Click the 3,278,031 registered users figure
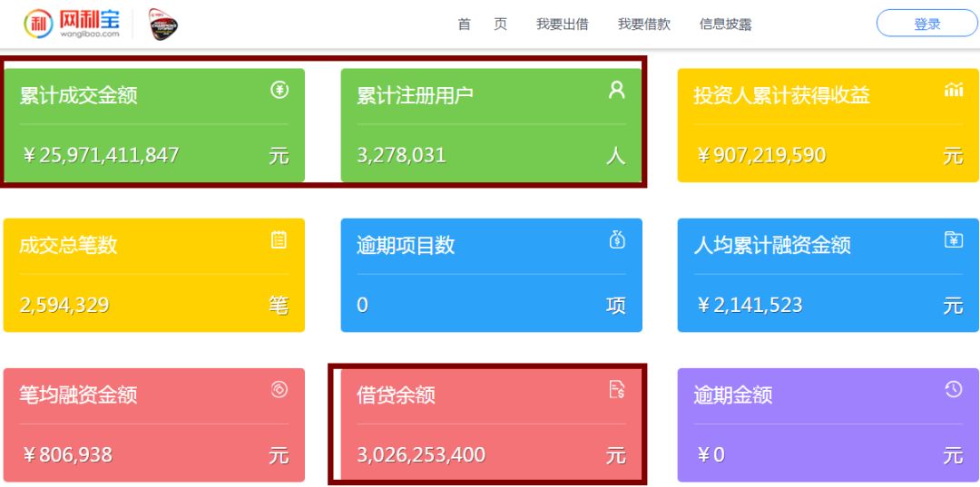The image size is (980, 487). click(401, 155)
